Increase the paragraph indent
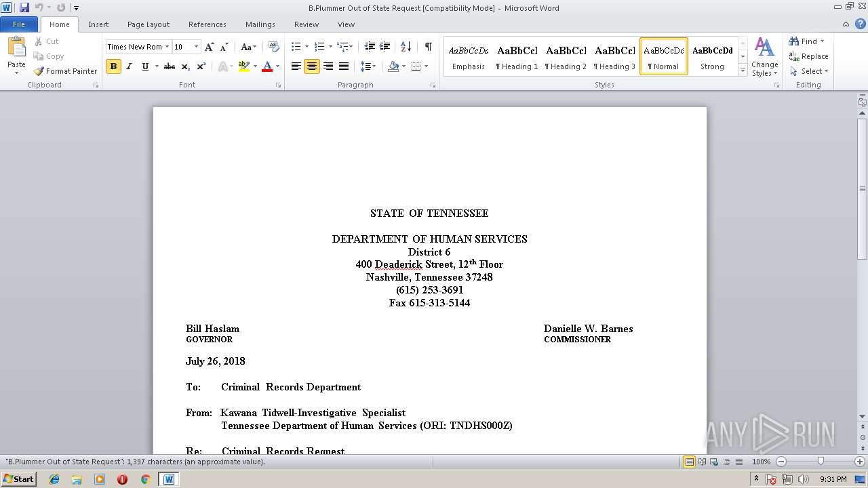The height and width of the screenshot is (488, 868). tap(384, 47)
